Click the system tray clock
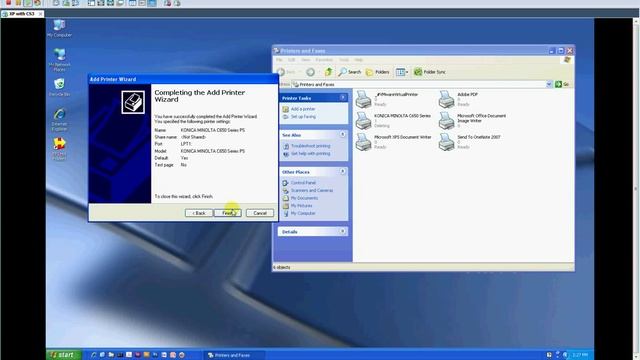This screenshot has width=640, height=360. click(580, 355)
